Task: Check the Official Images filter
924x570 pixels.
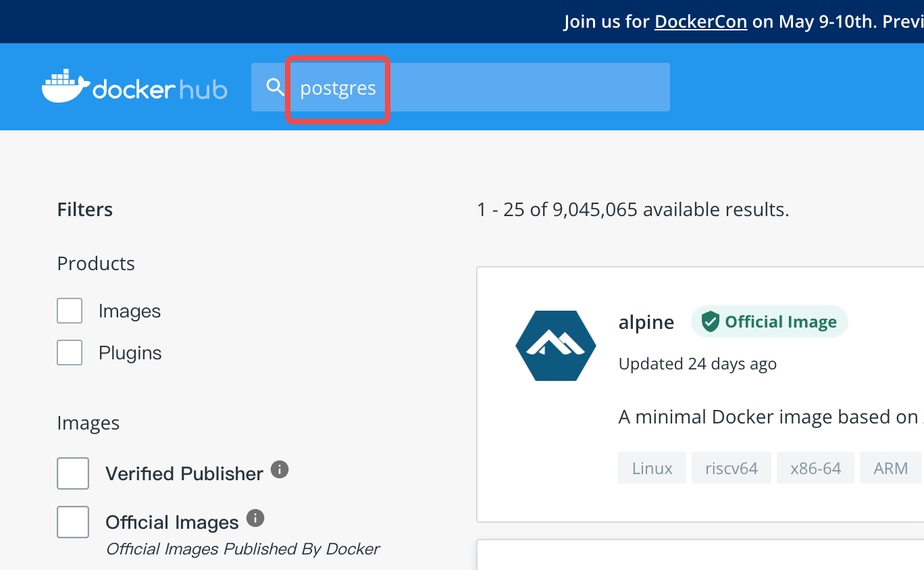Action: (73, 522)
